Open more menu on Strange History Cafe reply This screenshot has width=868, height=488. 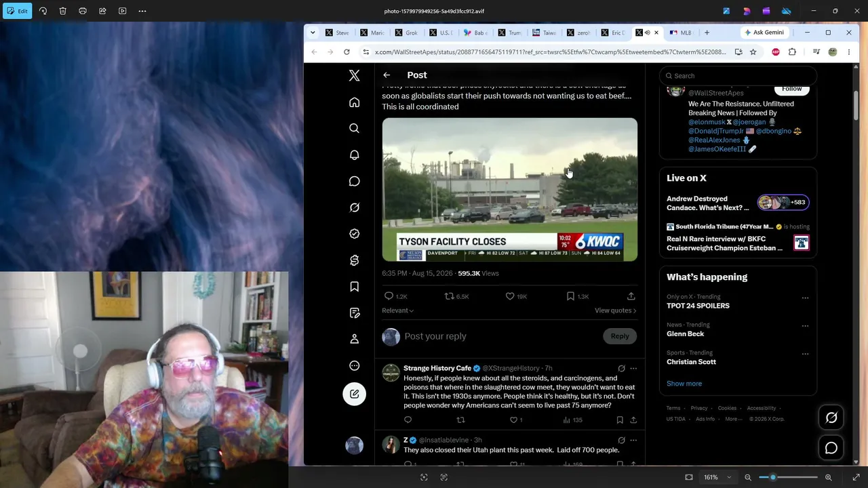point(633,369)
